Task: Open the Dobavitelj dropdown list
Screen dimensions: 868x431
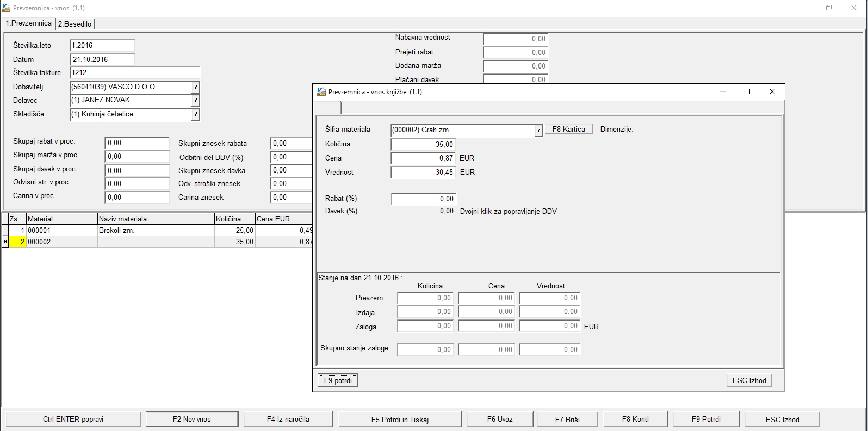Action: [x=196, y=87]
